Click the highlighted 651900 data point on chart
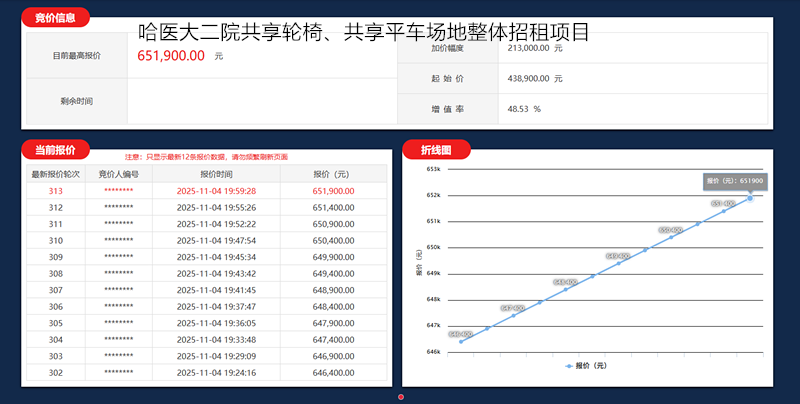 [x=750, y=198]
